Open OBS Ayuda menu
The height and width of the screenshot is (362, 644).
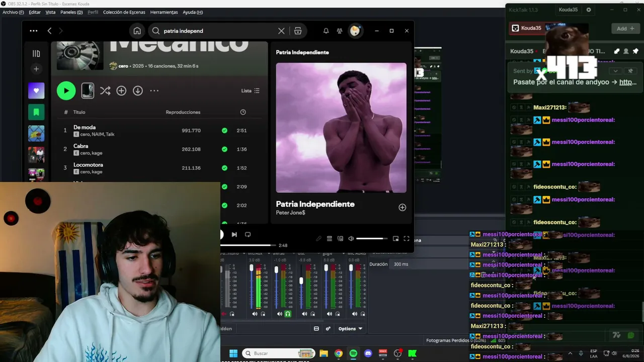193,12
